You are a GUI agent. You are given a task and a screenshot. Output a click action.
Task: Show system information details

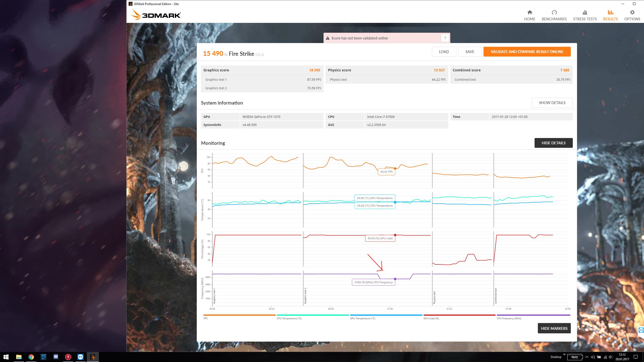pos(552,103)
